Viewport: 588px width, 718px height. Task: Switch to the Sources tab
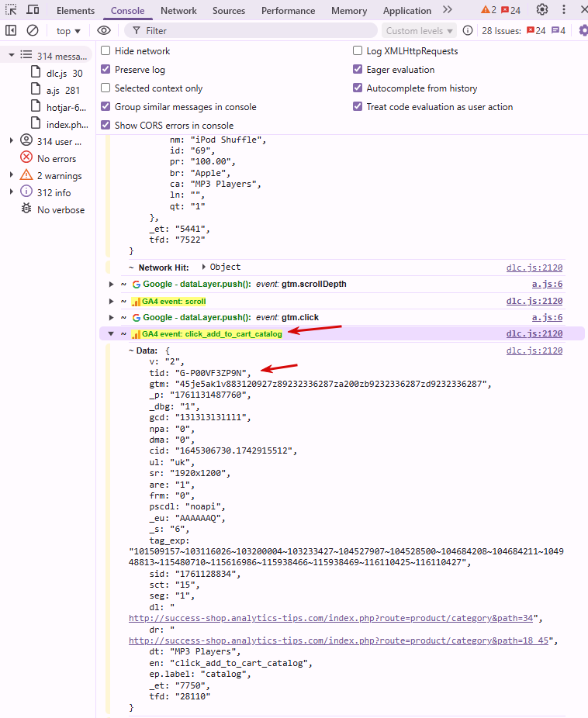(229, 11)
